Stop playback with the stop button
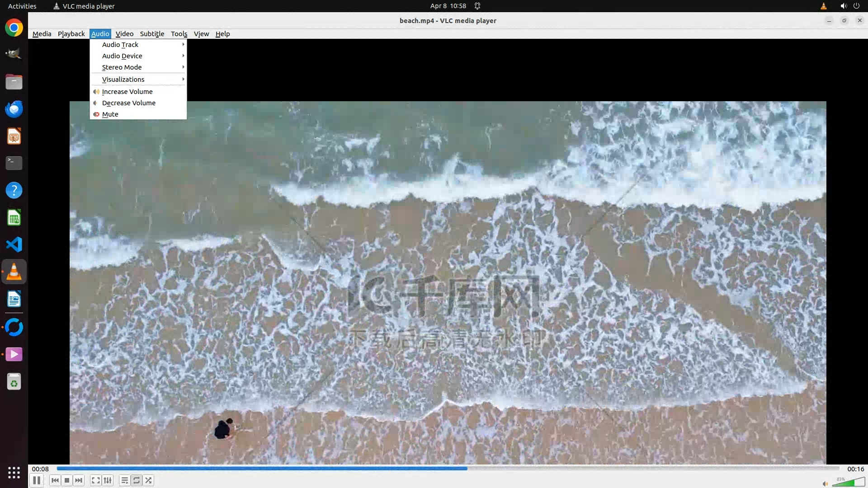Image resolution: width=868 pixels, height=488 pixels. pyautogui.click(x=67, y=480)
